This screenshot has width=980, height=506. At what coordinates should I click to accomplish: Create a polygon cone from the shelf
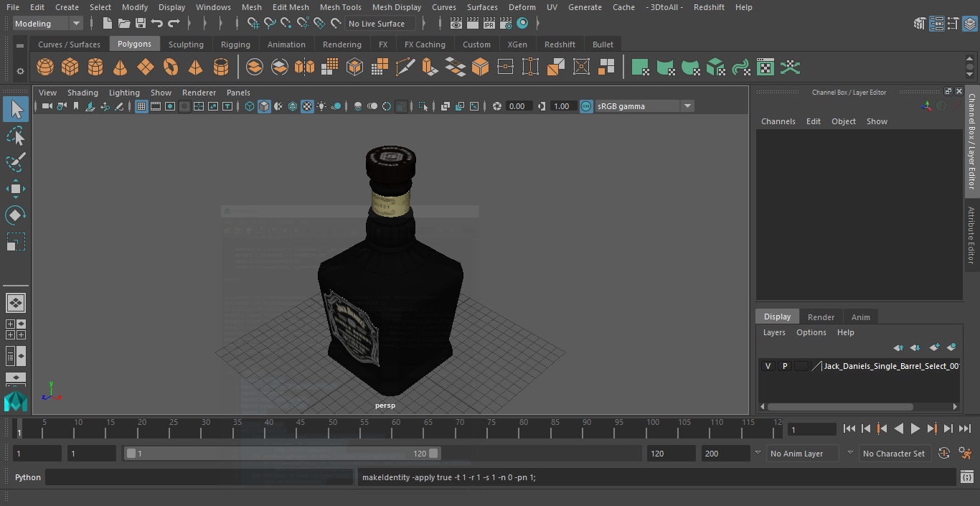click(x=121, y=67)
